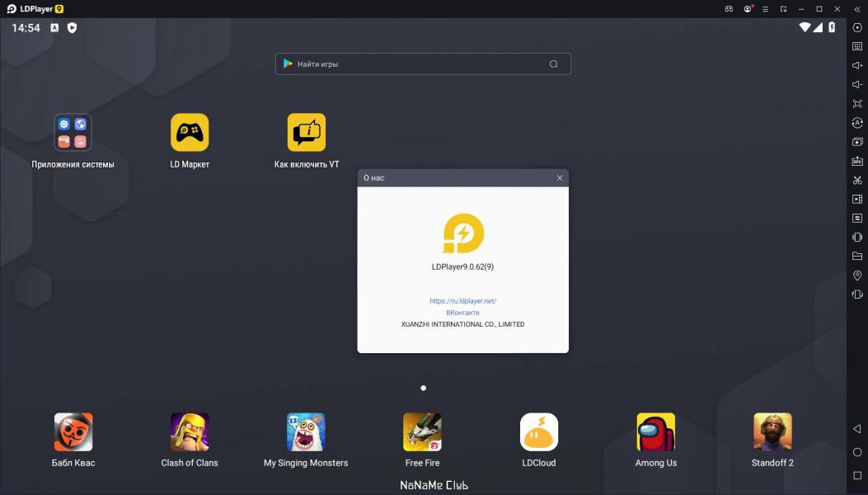Screen dimensions: 868x495
Task: Open the operation recorder (A) sidebar icon
Action: pos(857,122)
